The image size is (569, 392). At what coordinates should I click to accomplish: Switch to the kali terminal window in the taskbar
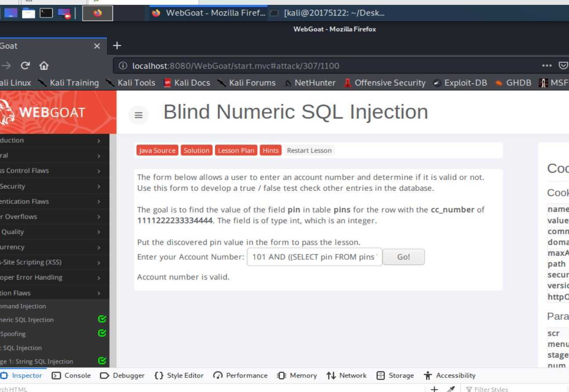[327, 13]
